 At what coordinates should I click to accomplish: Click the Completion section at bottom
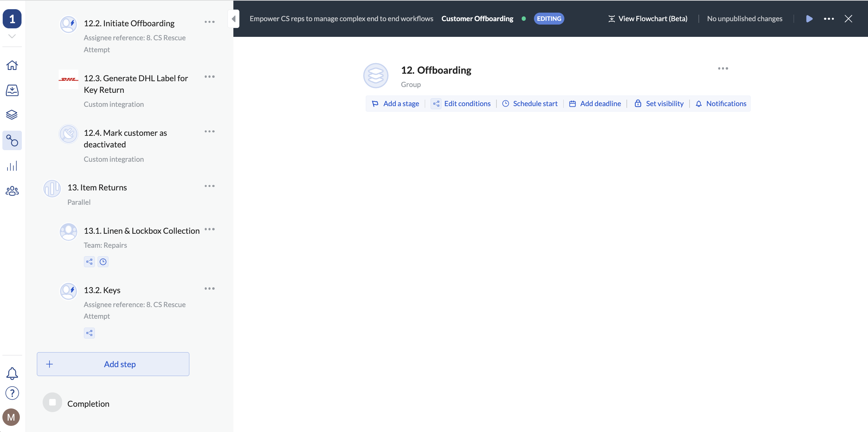89,403
